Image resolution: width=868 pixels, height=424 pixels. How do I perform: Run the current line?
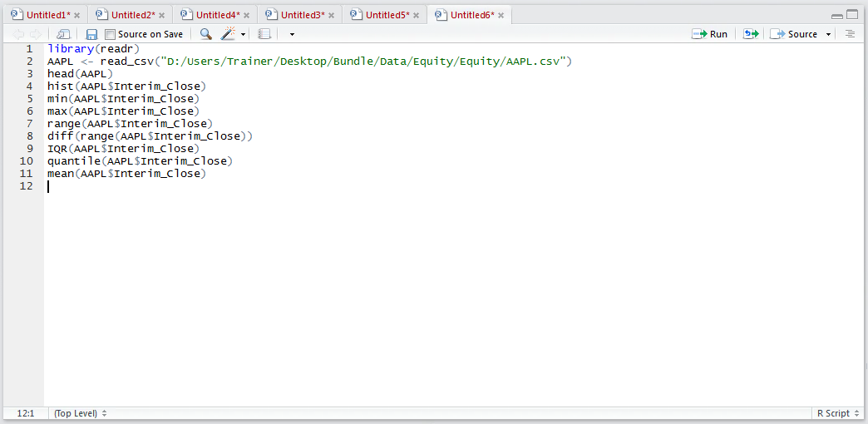pyautogui.click(x=710, y=34)
